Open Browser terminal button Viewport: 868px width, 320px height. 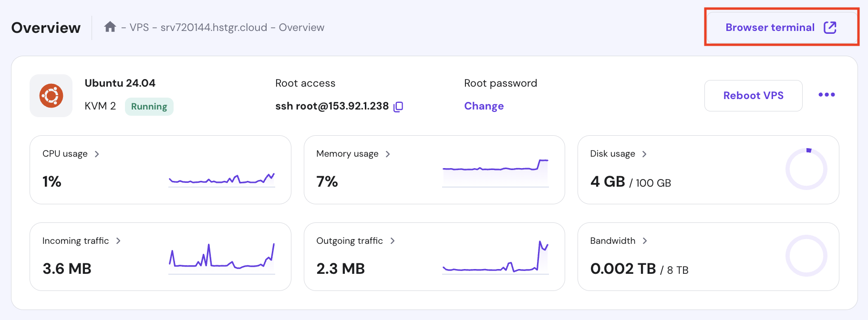[x=781, y=28]
